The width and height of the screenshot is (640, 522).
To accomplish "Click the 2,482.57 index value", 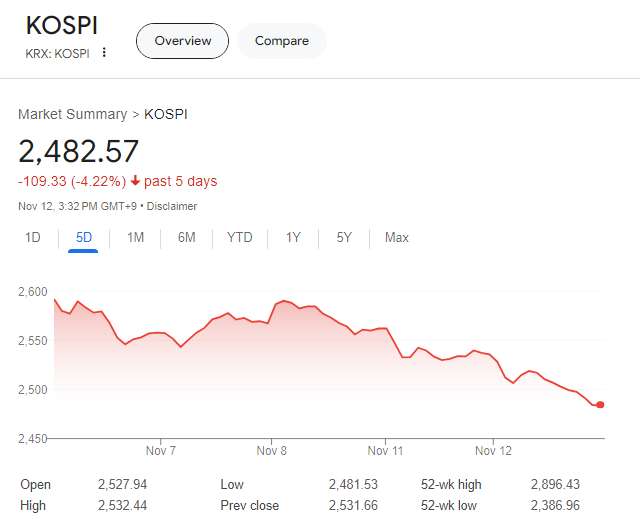I will 78,151.
